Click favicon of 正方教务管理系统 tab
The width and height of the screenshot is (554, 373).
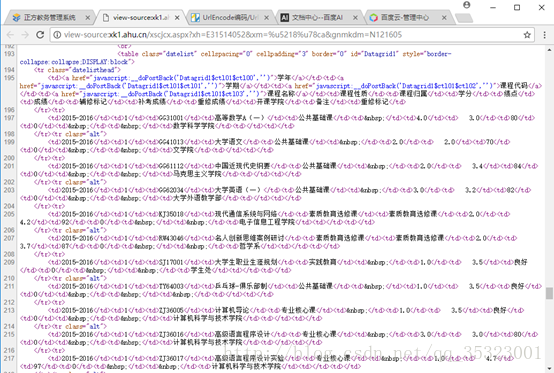16,18
